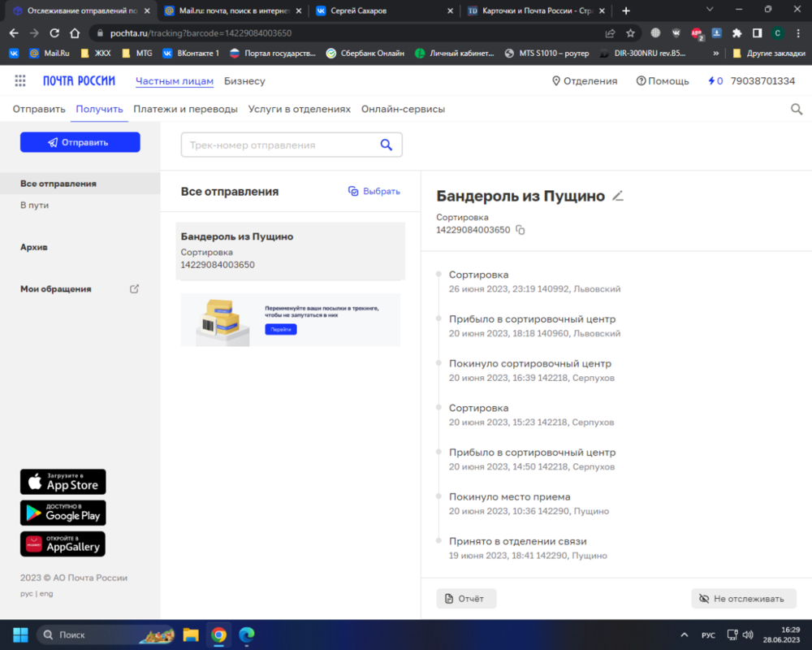The image size is (812, 650).
Task: Open Microsoft Edge from the taskbar
Action: coord(247,635)
